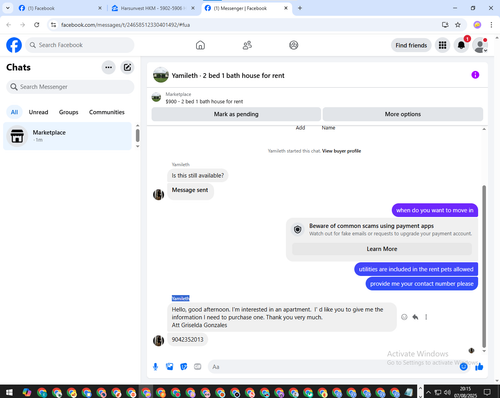This screenshot has height=398, width=500.
Task: Start a new message with compose icon
Action: pos(127,67)
